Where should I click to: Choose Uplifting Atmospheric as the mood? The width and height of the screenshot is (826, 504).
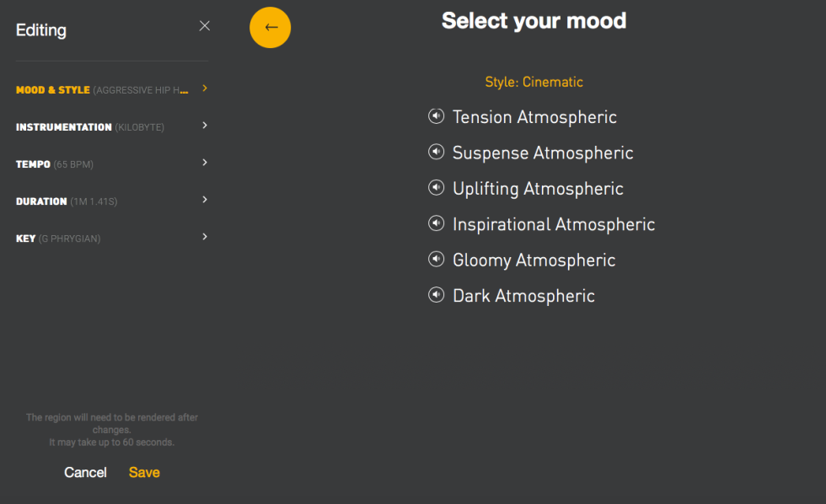click(x=538, y=188)
